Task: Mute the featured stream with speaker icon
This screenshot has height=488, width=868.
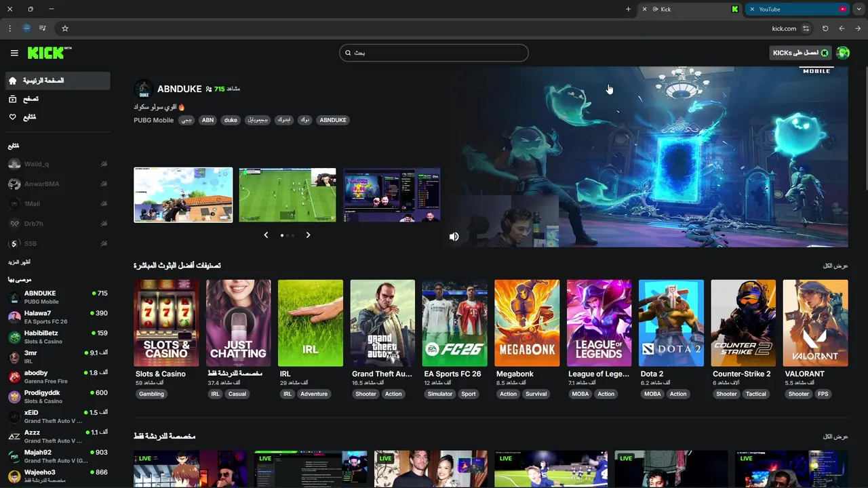Action: click(x=454, y=237)
